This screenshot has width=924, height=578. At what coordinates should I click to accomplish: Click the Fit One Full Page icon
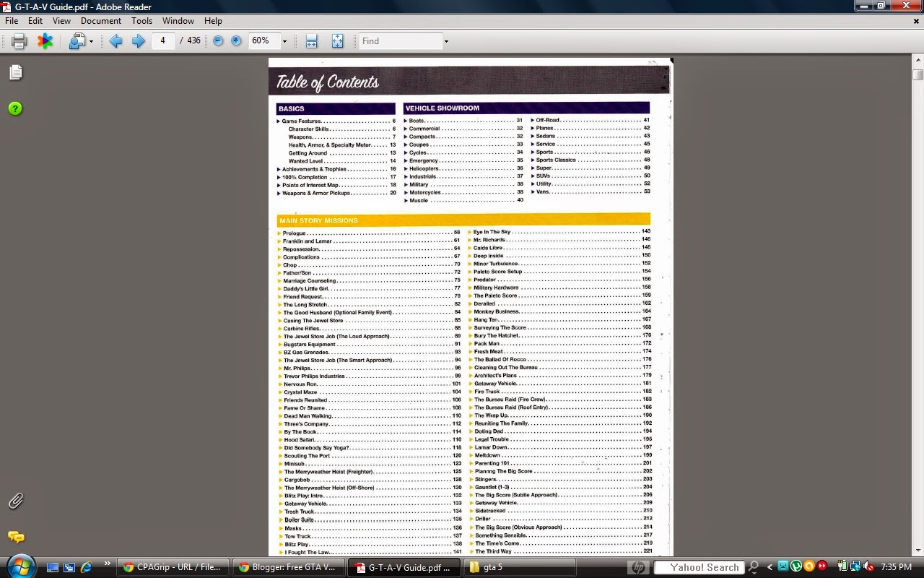pyautogui.click(x=337, y=41)
